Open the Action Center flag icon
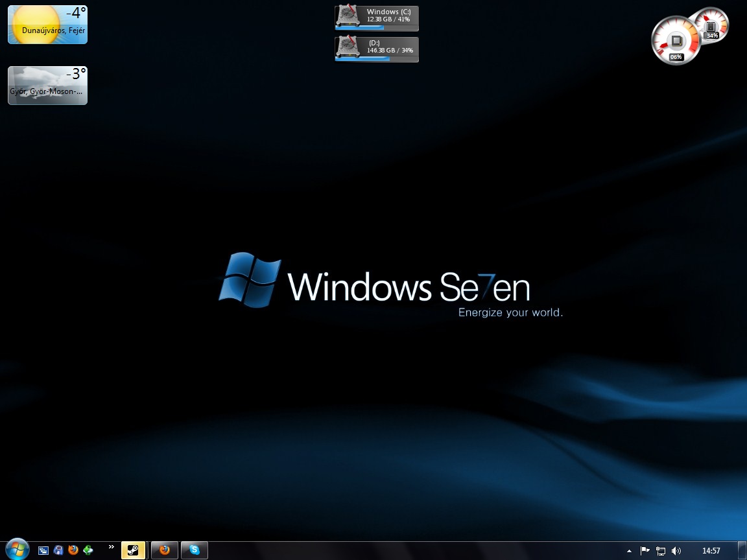This screenshot has width=747, height=560. coord(645,551)
